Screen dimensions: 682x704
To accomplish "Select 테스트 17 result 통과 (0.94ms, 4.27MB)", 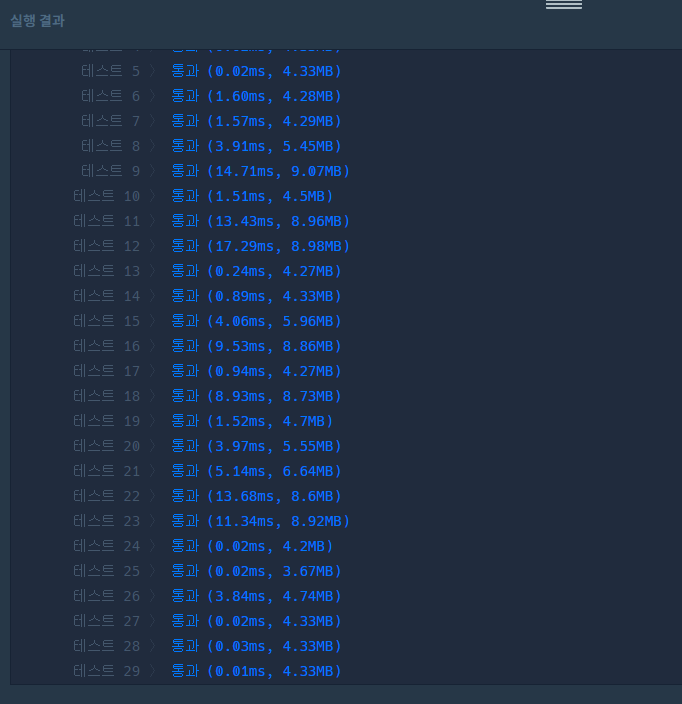I will 256,371.
